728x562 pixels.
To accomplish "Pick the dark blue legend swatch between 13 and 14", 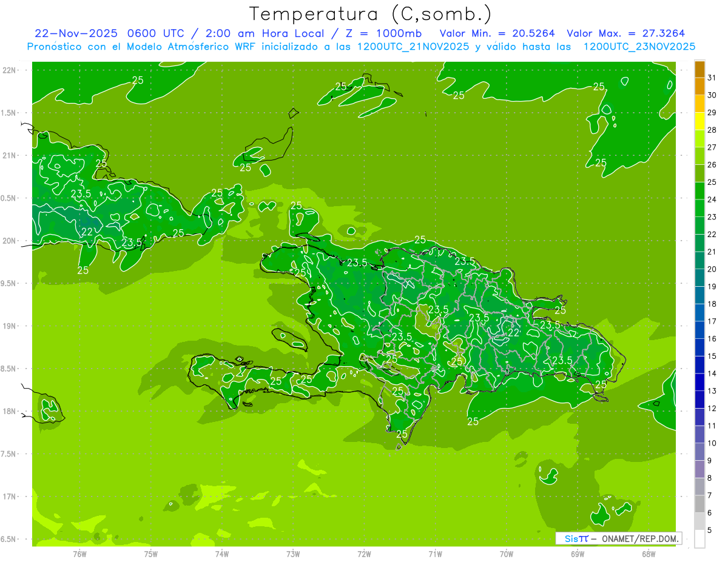I will point(699,382).
